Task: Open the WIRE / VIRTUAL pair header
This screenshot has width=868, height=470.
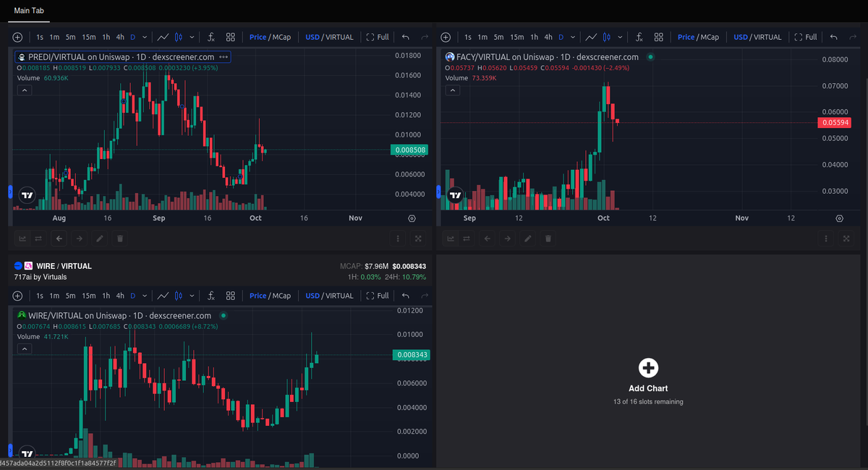Action: pos(64,266)
